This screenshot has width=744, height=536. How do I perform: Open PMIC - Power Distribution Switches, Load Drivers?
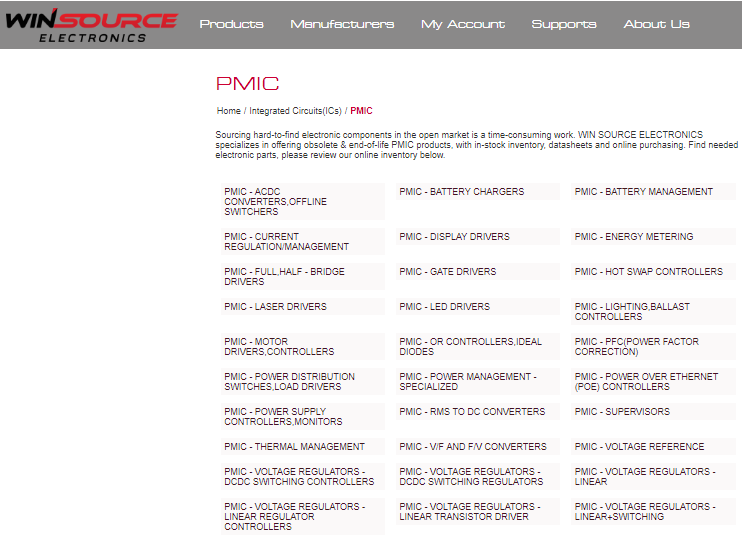[x=303, y=382]
